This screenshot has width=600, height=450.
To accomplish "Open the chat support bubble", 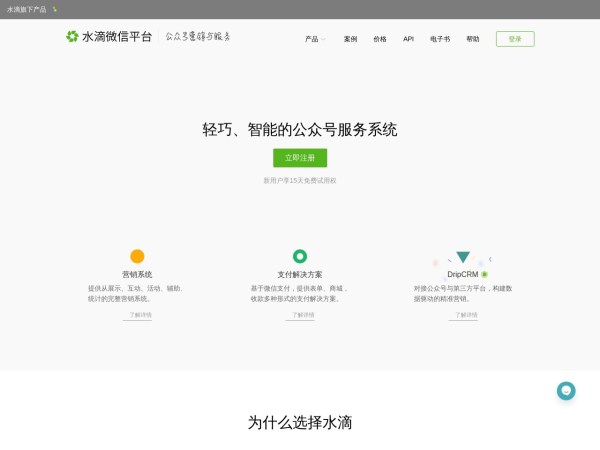I will point(566,391).
